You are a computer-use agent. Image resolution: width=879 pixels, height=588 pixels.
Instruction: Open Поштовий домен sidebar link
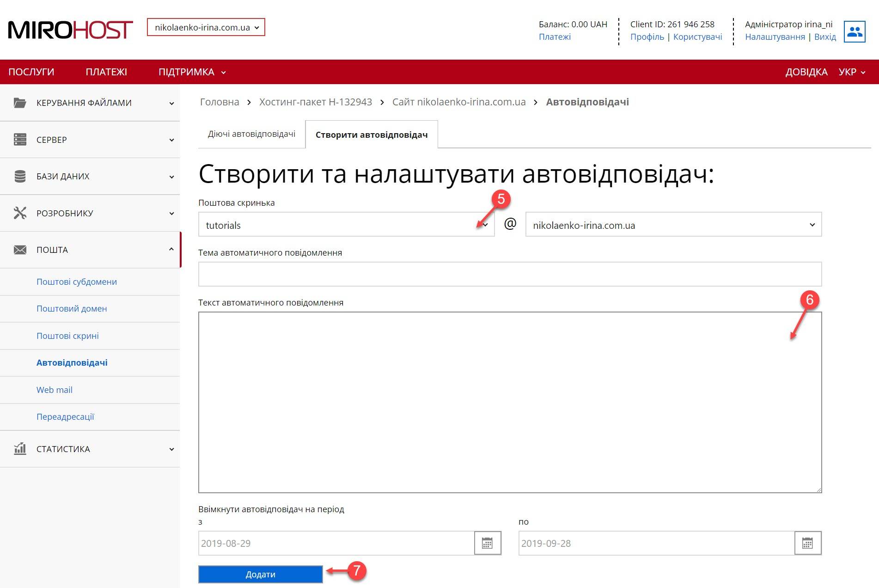[x=72, y=308]
